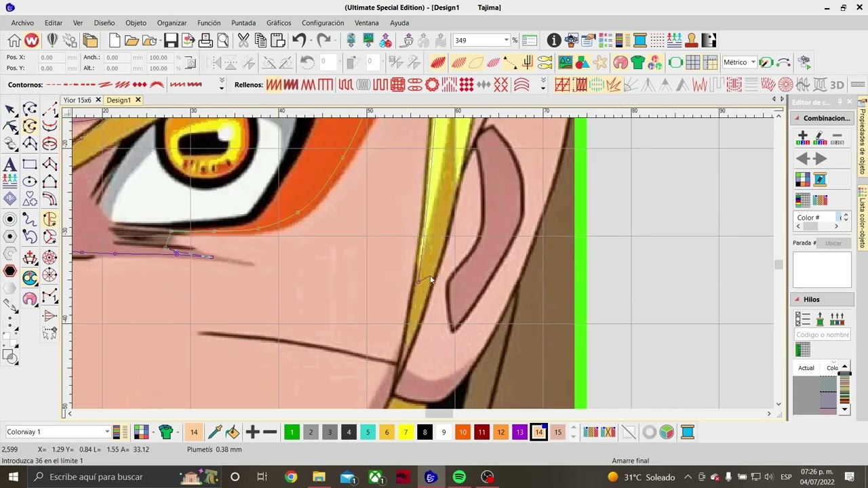Click the ellipse shape tool
This screenshot has height=488, width=868.
tap(29, 182)
